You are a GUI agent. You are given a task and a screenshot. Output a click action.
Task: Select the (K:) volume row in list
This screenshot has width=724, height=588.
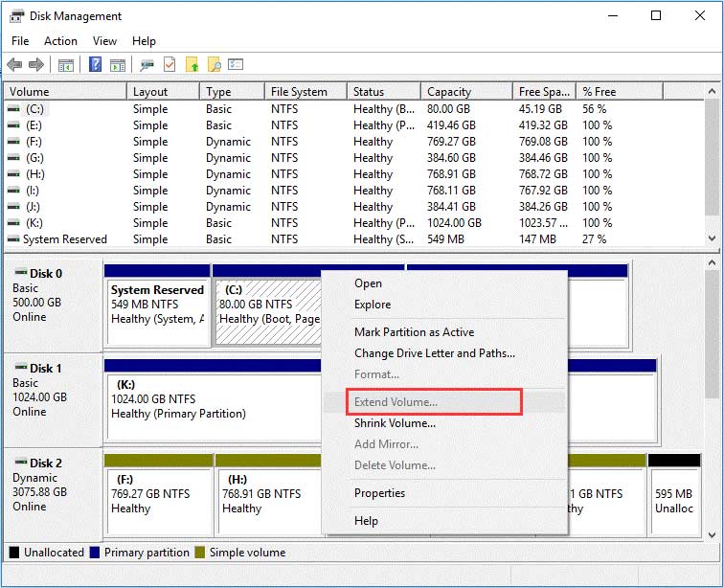click(34, 223)
